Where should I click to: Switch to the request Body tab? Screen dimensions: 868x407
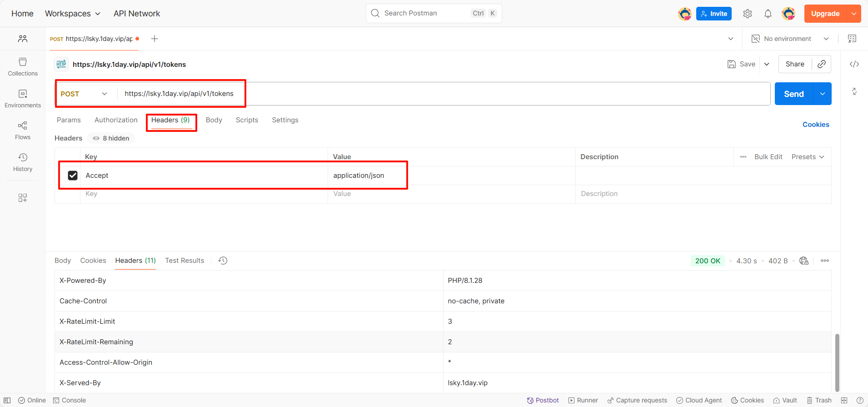(x=214, y=120)
